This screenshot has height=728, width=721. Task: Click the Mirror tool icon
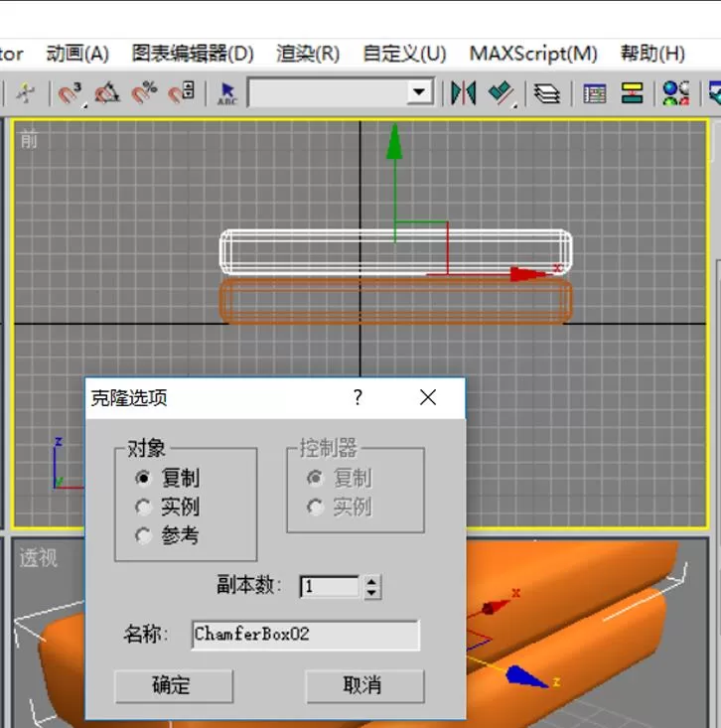[x=464, y=93]
